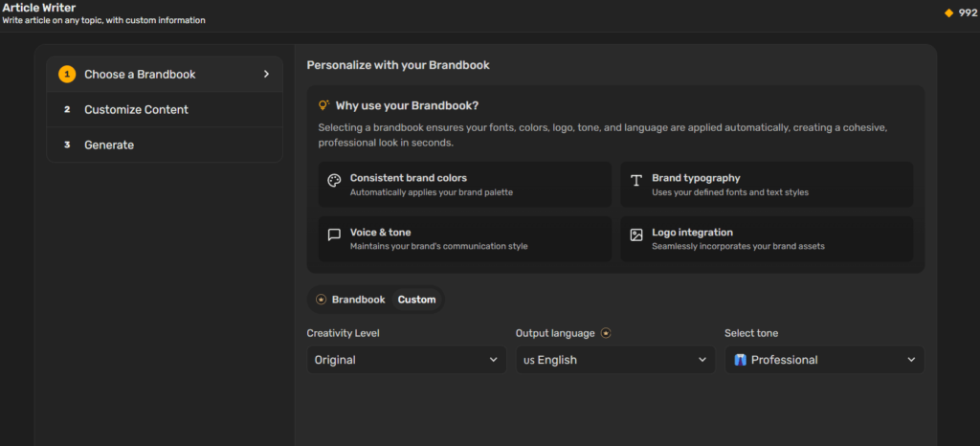
Task: Go to step Choose a Brandbook
Action: tap(165, 75)
